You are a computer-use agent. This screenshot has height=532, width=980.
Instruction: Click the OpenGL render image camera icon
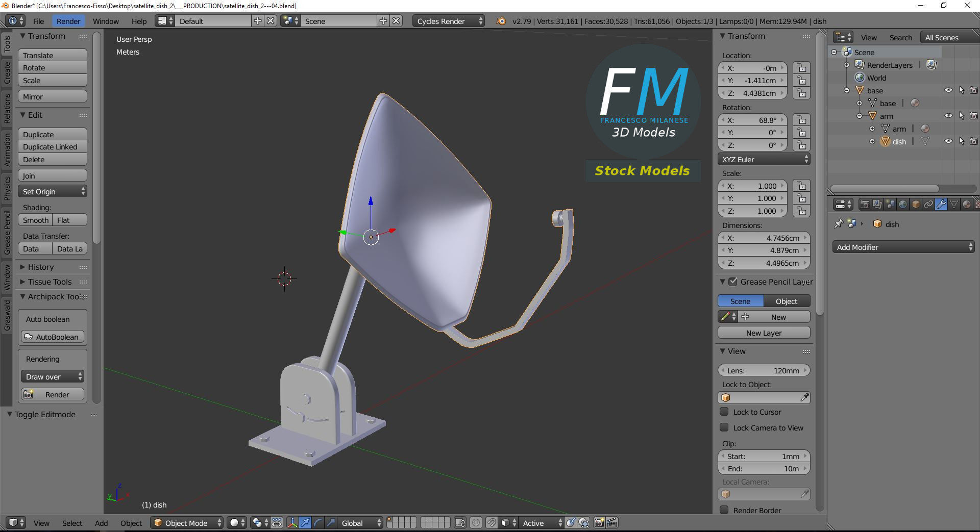(599, 523)
